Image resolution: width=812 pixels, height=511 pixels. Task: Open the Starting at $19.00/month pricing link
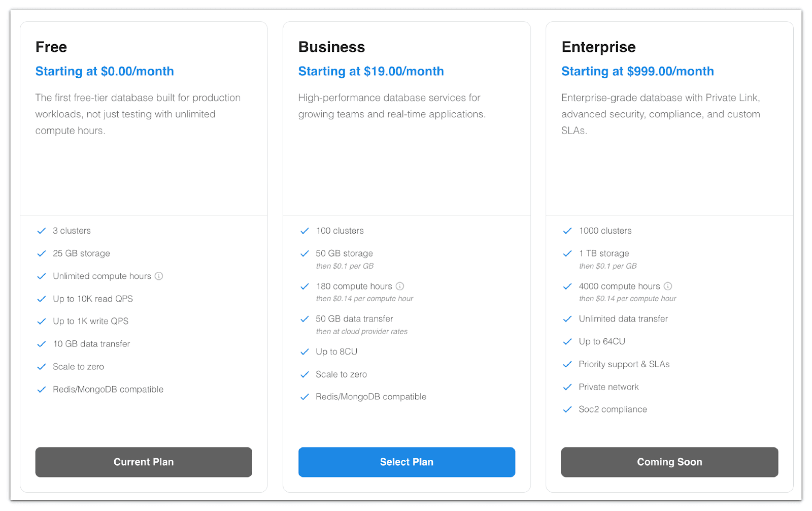(371, 71)
